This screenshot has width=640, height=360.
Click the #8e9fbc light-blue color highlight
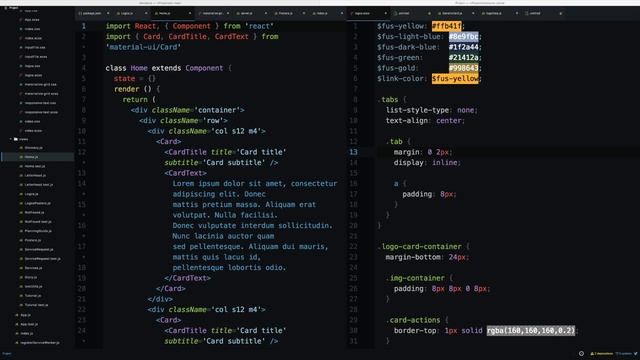click(x=464, y=37)
